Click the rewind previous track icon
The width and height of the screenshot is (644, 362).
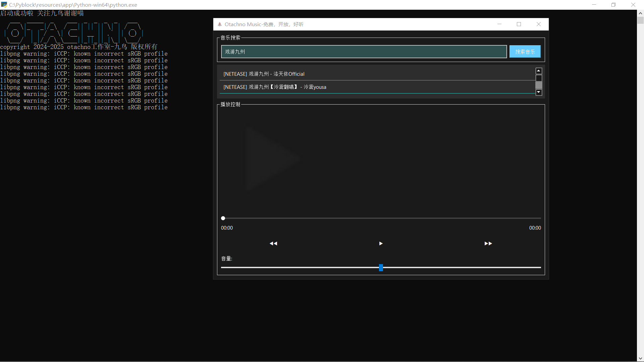click(273, 243)
